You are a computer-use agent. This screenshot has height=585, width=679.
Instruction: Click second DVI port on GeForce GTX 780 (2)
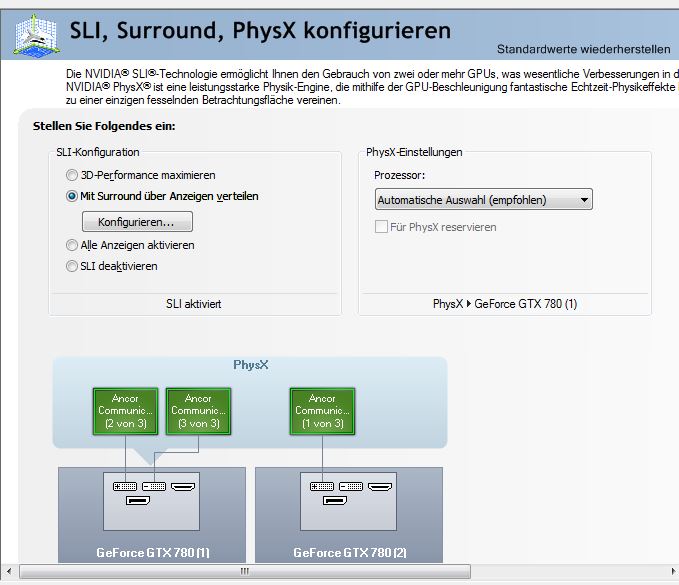click(351, 487)
